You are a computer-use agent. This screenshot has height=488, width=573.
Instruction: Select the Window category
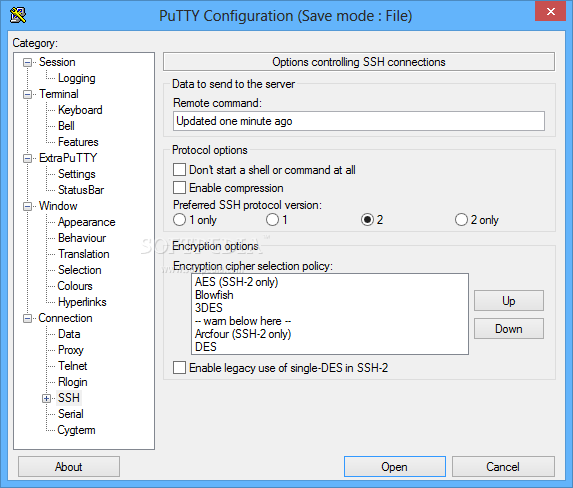pyautogui.click(x=58, y=206)
